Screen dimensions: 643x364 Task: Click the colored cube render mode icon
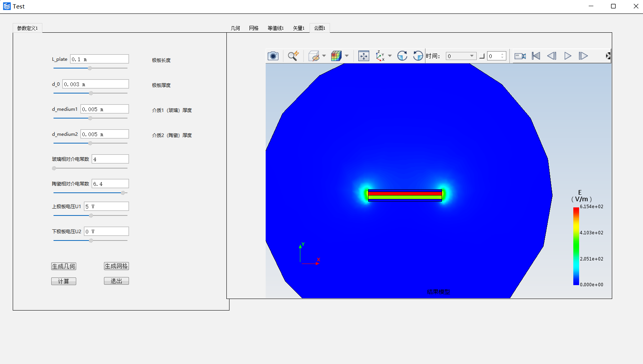click(336, 56)
